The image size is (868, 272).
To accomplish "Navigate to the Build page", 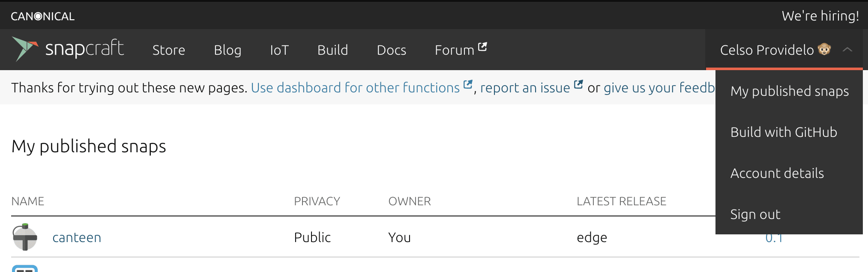I will [332, 50].
